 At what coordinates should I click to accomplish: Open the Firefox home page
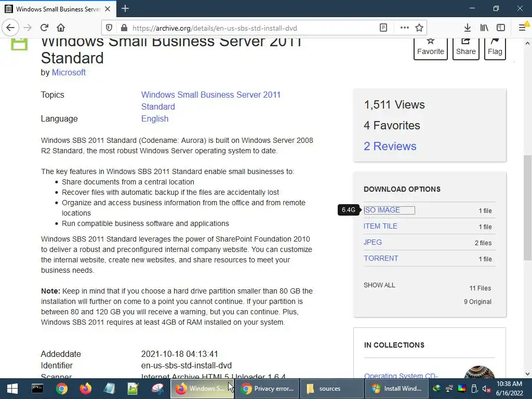[61, 28]
